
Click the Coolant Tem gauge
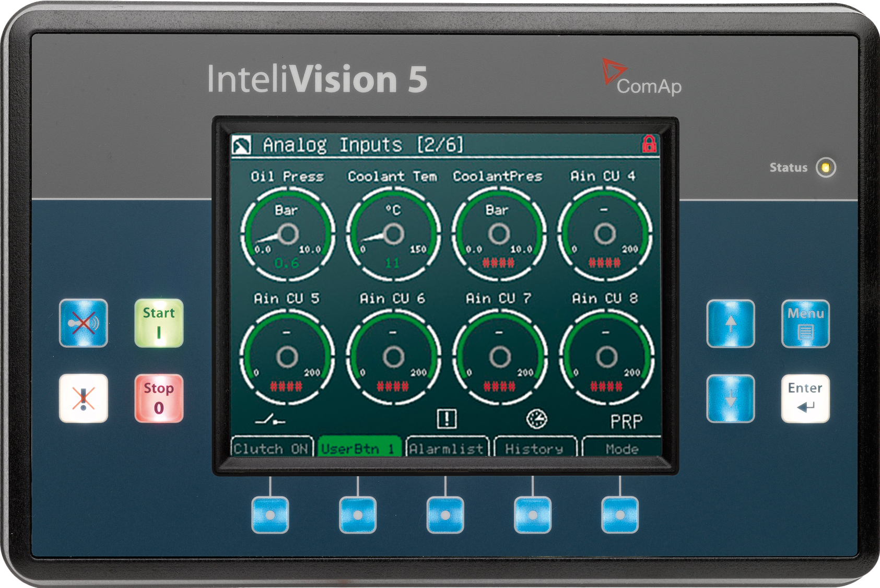point(393,234)
